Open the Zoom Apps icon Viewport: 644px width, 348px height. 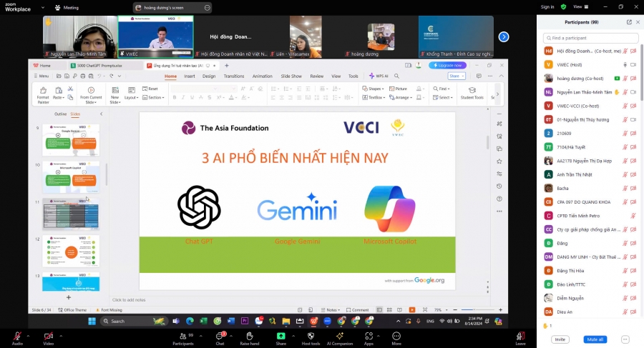[x=369, y=336]
